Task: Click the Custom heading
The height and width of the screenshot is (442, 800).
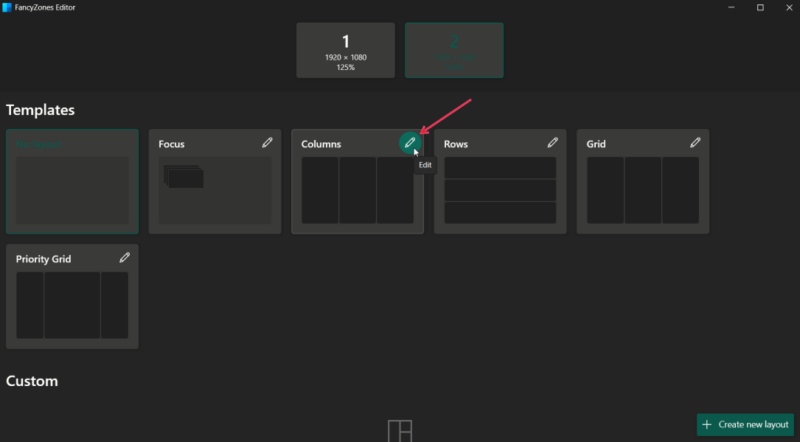Action: [x=32, y=381]
